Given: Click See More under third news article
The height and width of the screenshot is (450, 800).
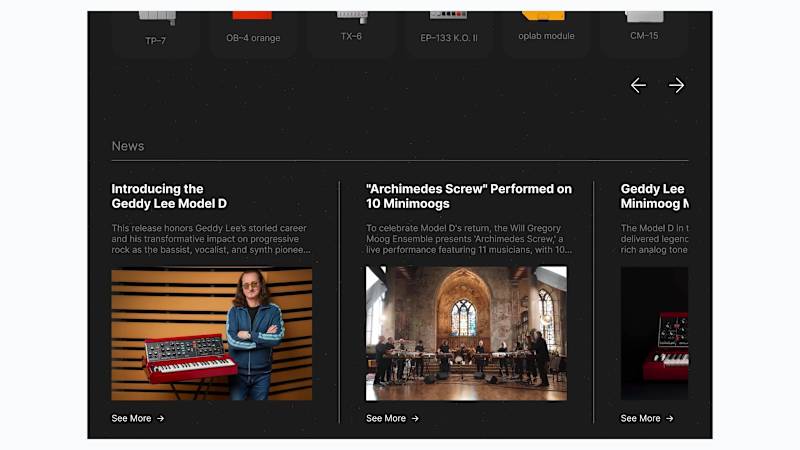Looking at the screenshot, I should tap(647, 418).
